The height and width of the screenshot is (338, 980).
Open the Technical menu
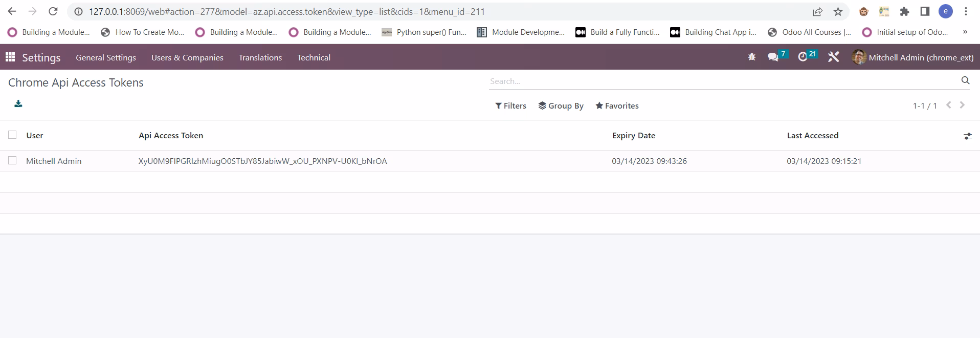click(x=314, y=57)
